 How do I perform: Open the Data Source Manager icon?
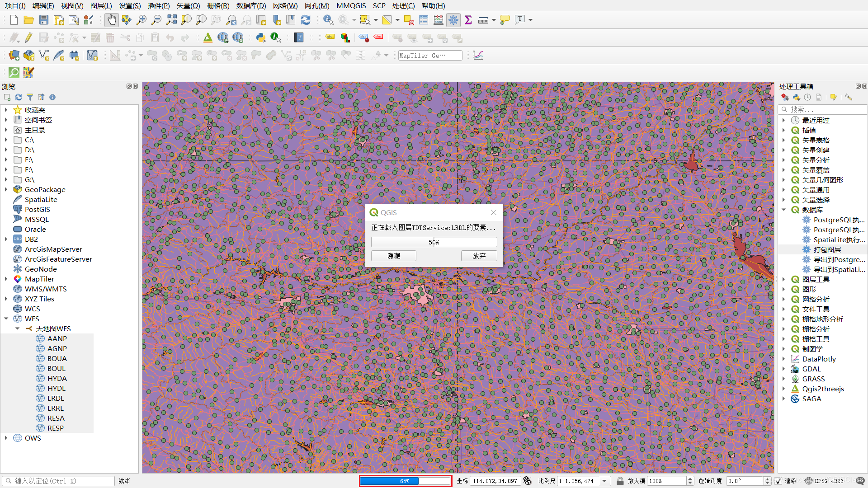[14, 55]
